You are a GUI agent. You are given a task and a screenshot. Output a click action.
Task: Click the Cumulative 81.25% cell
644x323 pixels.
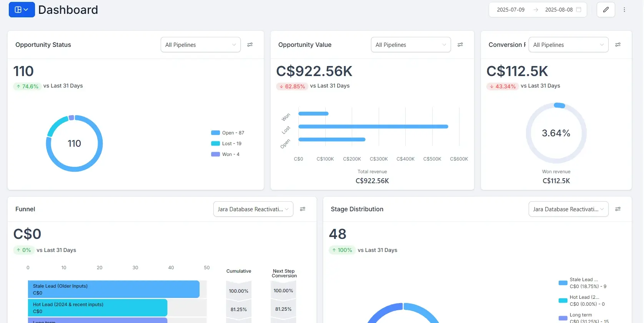(239, 309)
